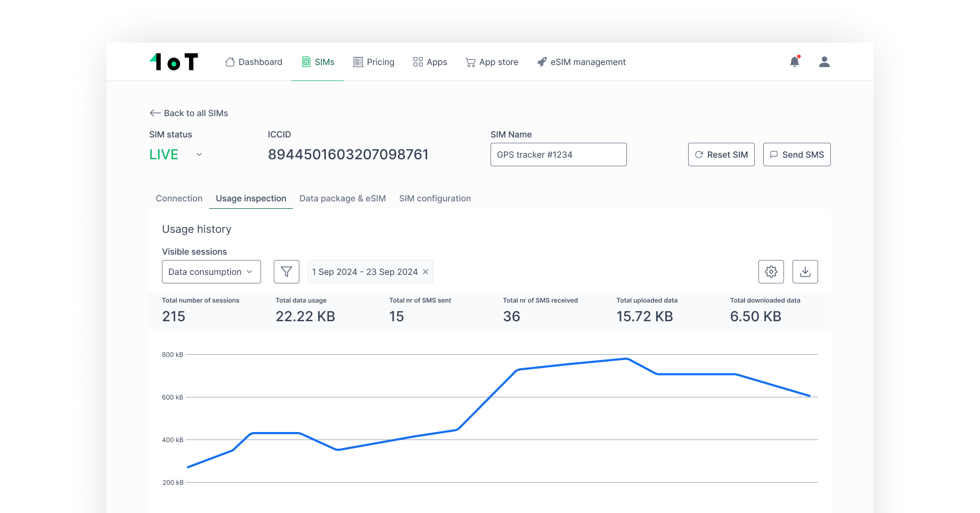Click the downloaded data value 6.50 KB

pyautogui.click(x=755, y=316)
